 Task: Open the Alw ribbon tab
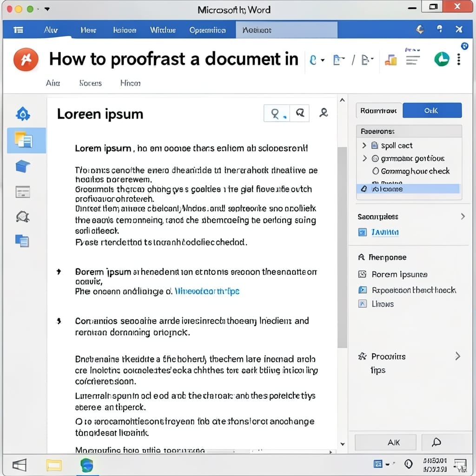click(51, 30)
